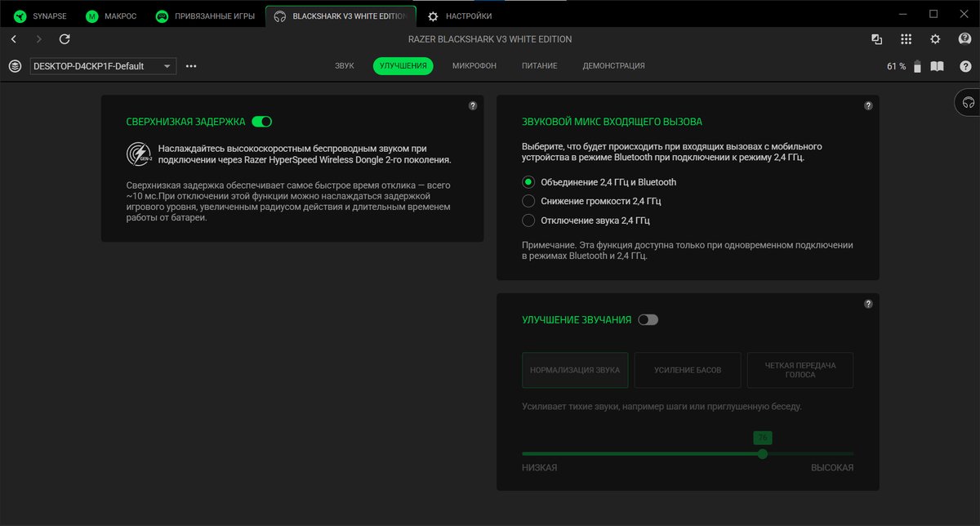
Task: Click the gamepad icon of Привязанные игры
Action: click(163, 16)
